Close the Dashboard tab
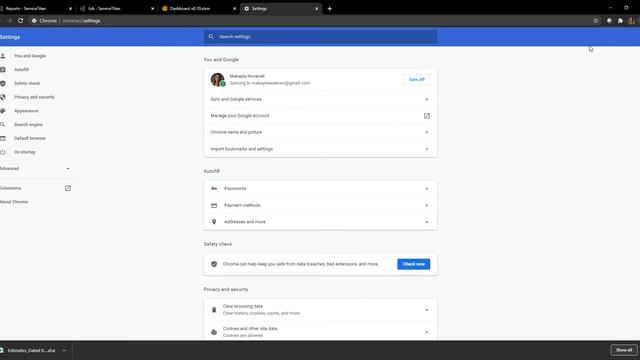 pyautogui.click(x=234, y=9)
